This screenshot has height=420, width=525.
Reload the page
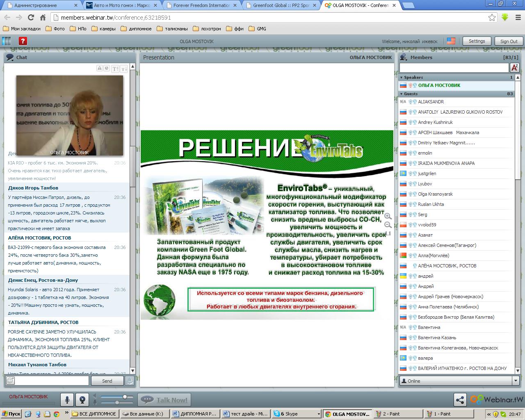pos(31,18)
